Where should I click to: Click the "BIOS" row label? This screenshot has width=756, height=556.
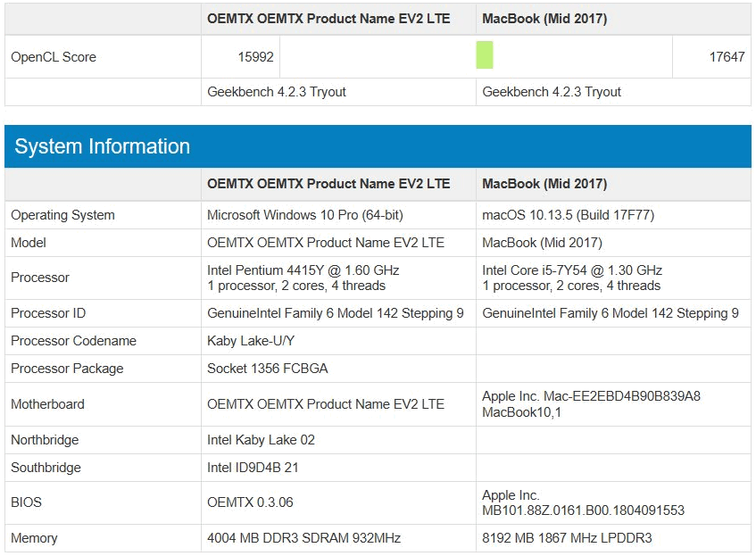[27, 502]
